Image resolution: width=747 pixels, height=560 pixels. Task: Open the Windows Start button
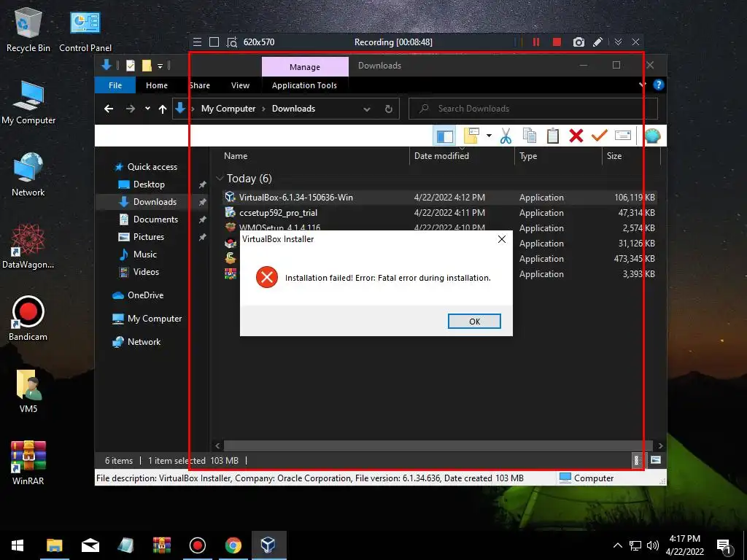(18, 545)
